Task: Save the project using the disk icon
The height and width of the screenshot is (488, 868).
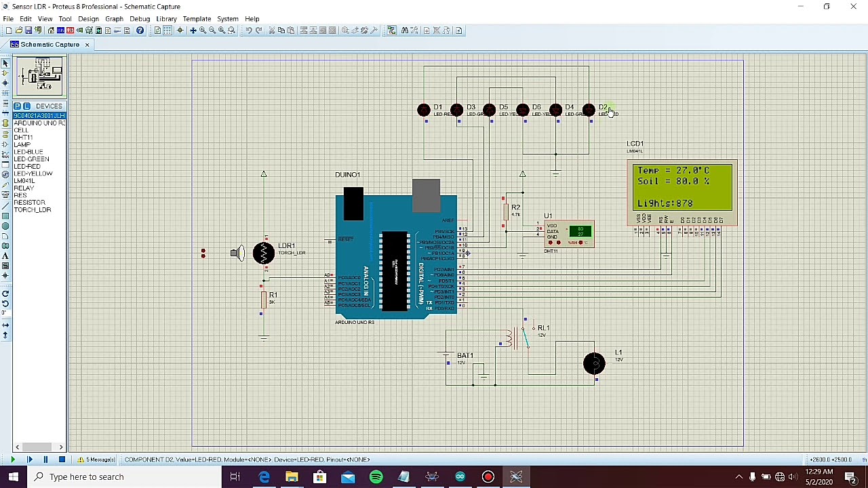Action: 28,30
